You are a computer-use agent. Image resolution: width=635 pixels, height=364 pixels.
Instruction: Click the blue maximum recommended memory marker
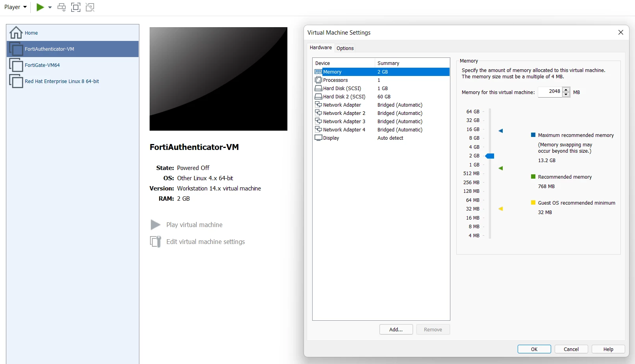pos(501,131)
